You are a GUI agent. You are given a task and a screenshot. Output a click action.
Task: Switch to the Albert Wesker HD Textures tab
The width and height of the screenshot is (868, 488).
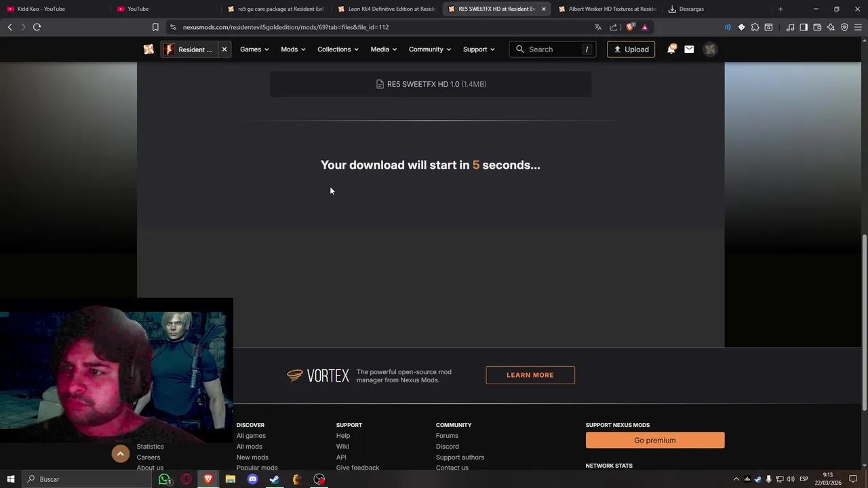coord(607,9)
